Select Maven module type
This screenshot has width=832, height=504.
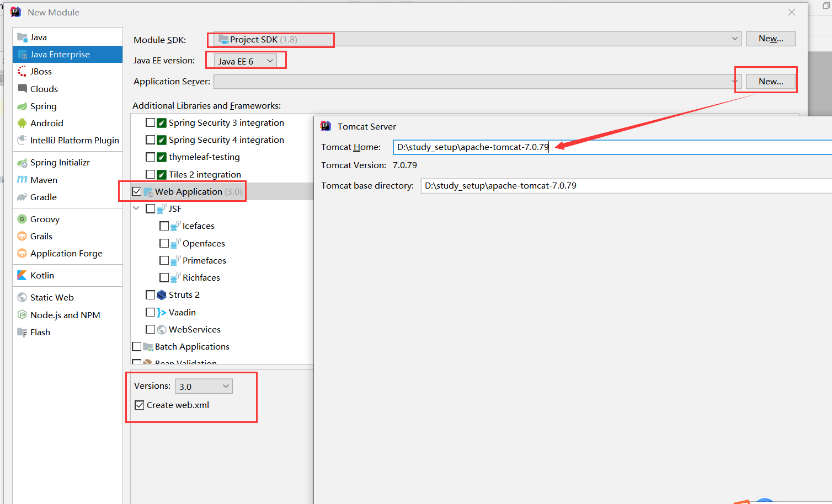(67, 180)
